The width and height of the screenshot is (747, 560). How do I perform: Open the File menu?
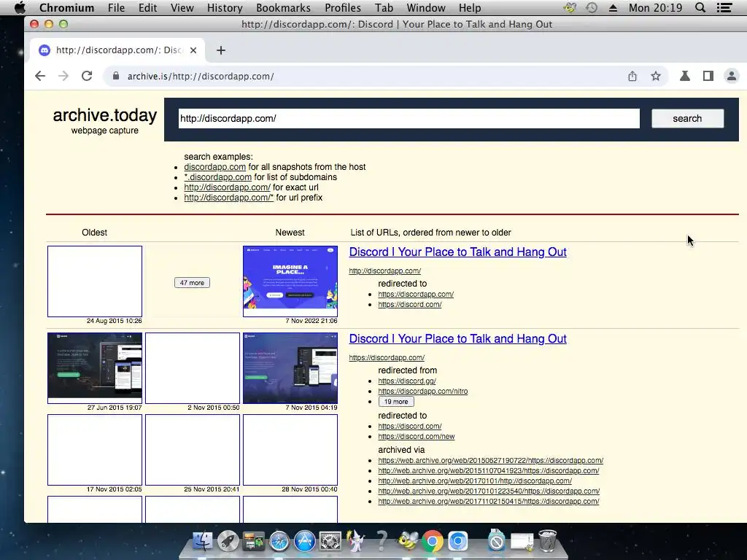(116, 7)
